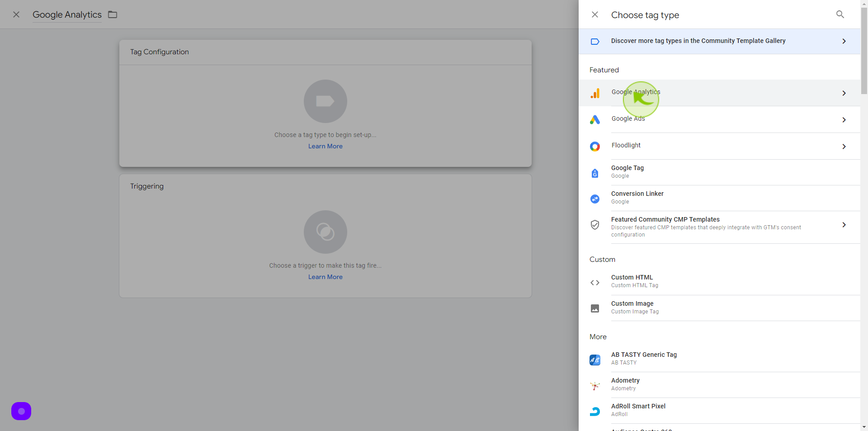This screenshot has height=431, width=868.
Task: Click the Floodlight logo icon
Action: tap(595, 147)
